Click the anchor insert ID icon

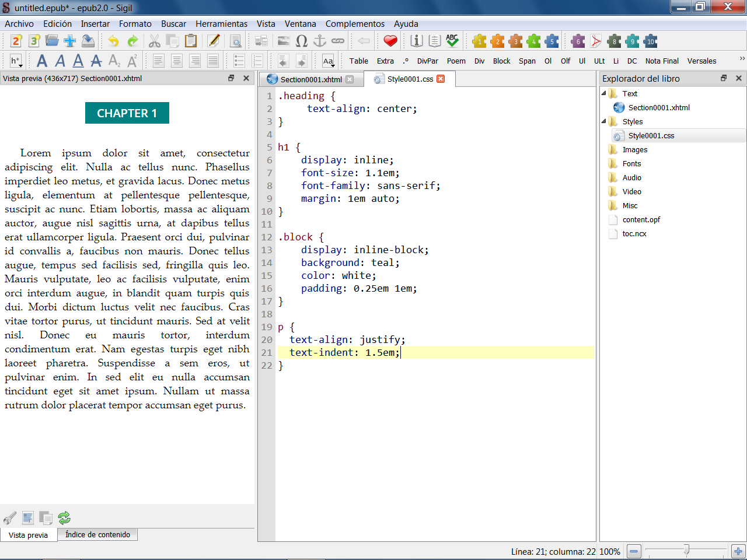(x=320, y=41)
